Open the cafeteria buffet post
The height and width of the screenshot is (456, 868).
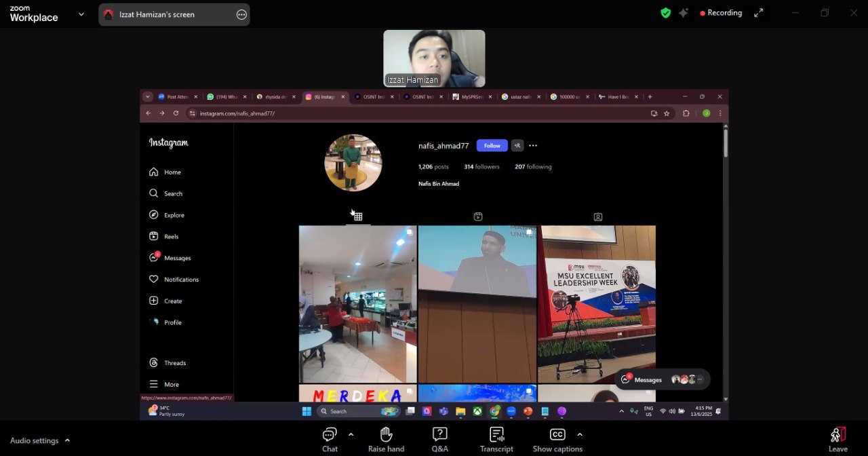358,304
